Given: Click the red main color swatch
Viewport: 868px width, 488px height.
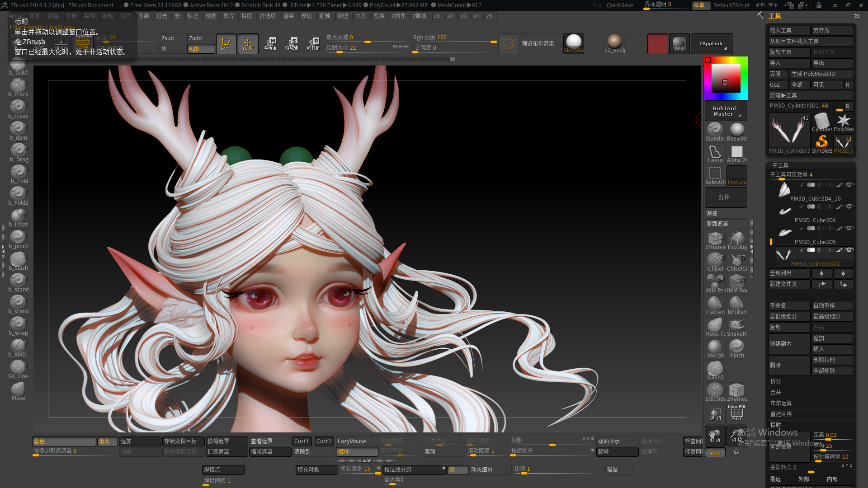Looking at the screenshot, I should click(x=657, y=44).
